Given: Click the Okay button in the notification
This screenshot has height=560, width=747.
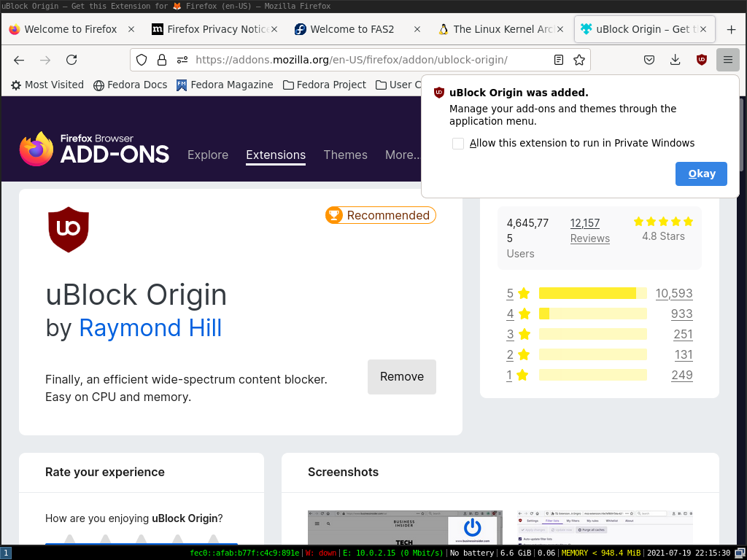Looking at the screenshot, I should click(x=701, y=174).
